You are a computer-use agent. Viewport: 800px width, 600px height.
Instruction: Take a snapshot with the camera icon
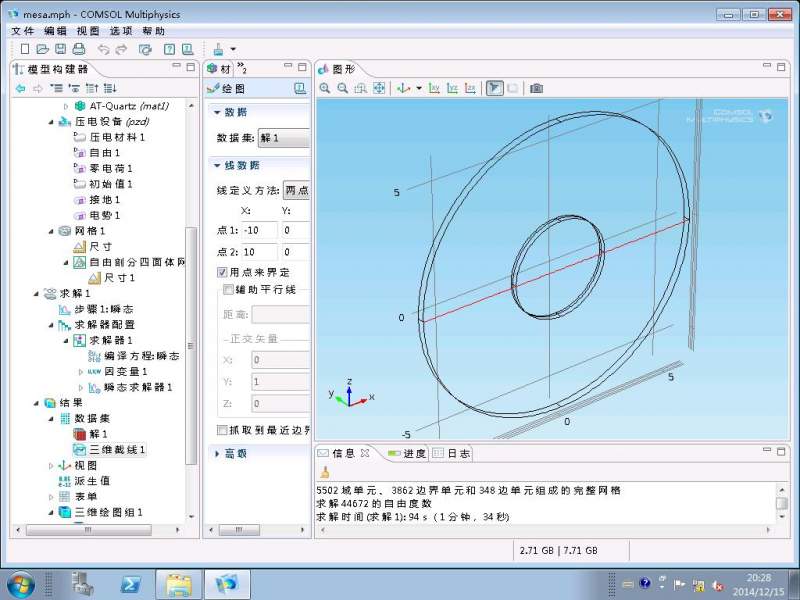click(x=537, y=88)
